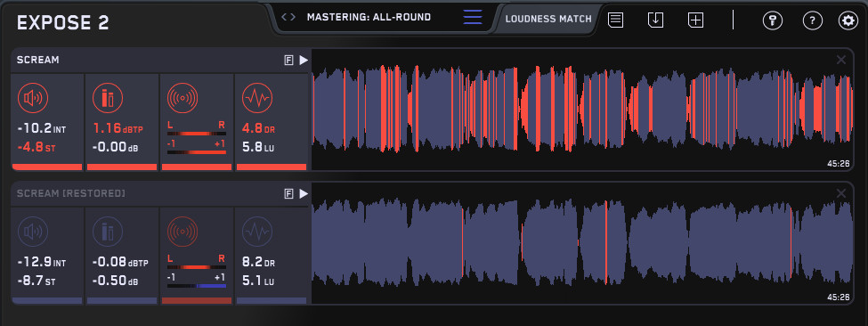This screenshot has width=868, height=326.
Task: Toggle the F filter button on SCREAM track
Action: (288, 61)
